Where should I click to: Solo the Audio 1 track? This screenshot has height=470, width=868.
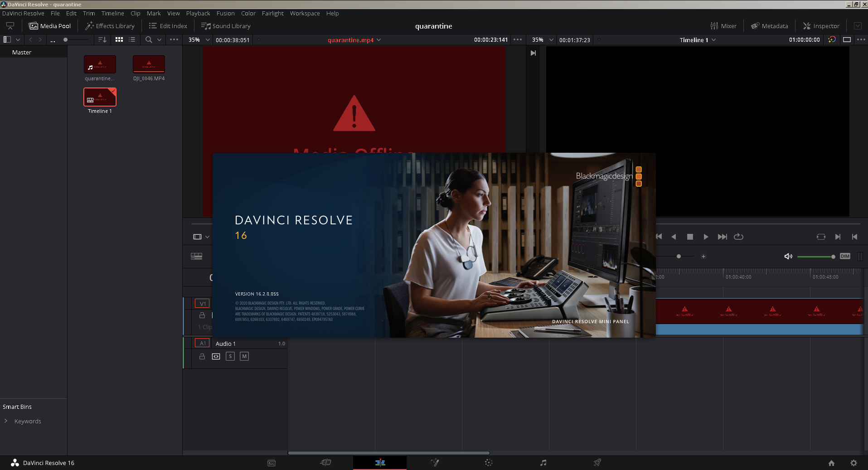(230, 356)
